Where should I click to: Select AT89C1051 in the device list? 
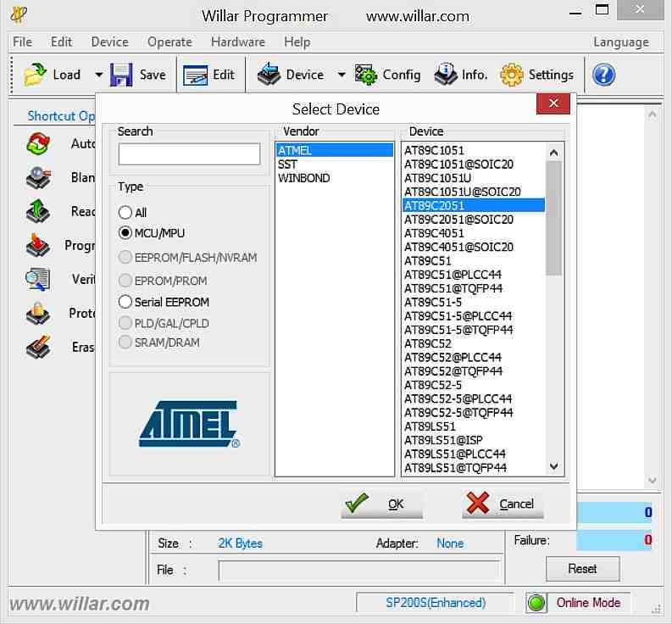(x=474, y=150)
